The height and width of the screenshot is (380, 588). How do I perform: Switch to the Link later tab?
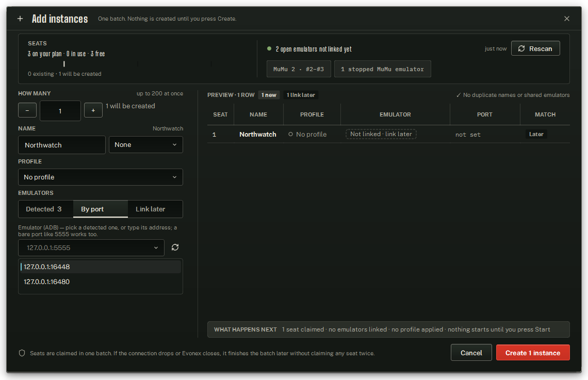tap(155, 209)
